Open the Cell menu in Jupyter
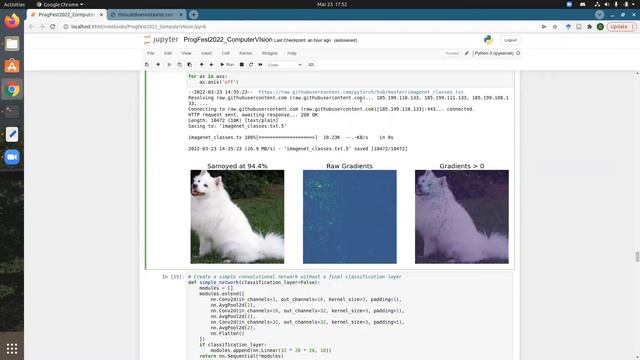This screenshot has width=640, height=360. 225,53
